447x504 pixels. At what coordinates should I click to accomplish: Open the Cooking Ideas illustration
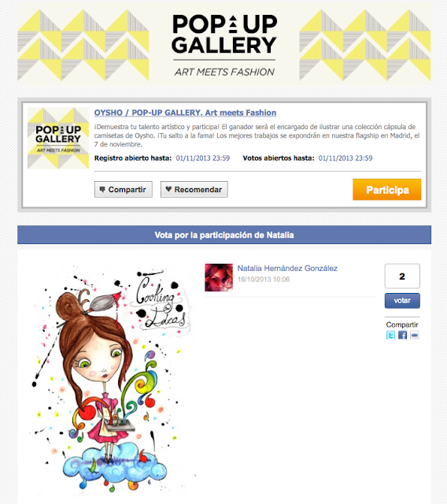click(x=110, y=379)
